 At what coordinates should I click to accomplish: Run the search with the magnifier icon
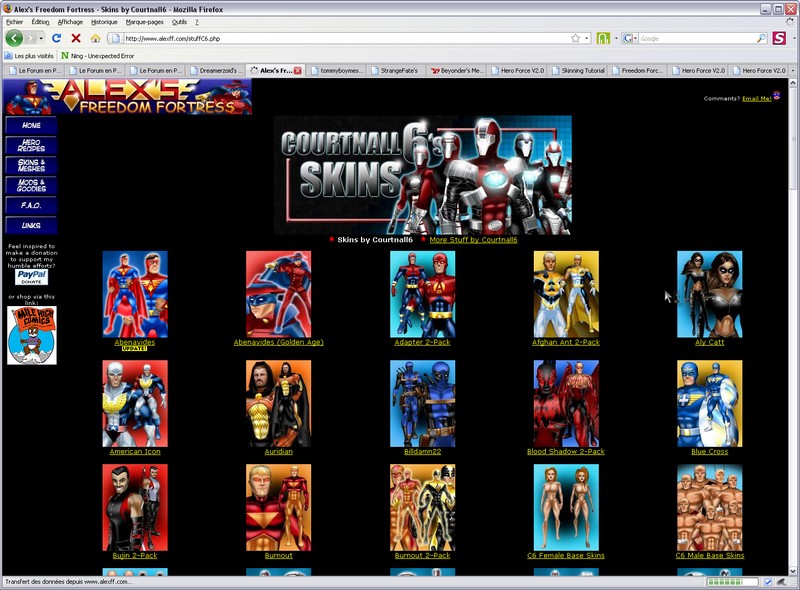click(x=761, y=38)
